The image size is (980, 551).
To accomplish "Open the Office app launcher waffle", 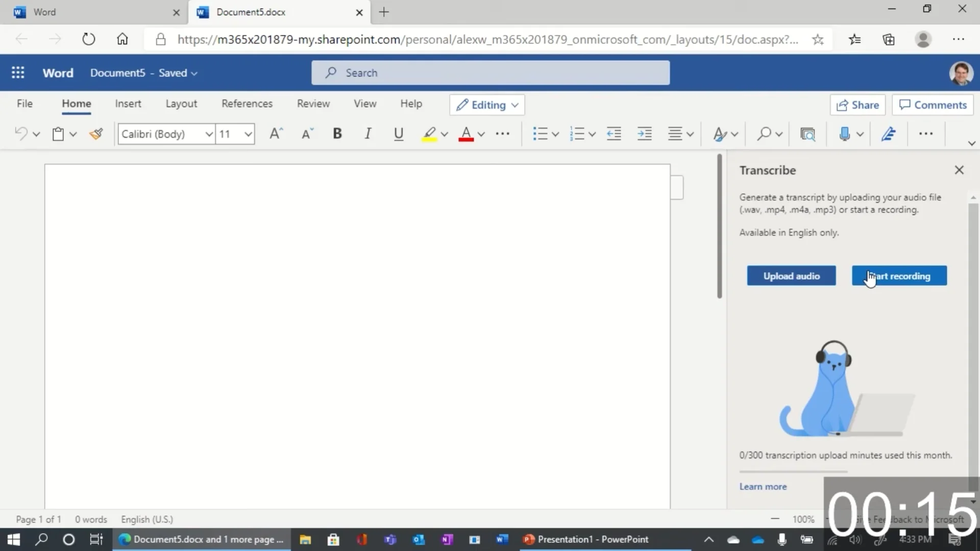I will coord(18,72).
